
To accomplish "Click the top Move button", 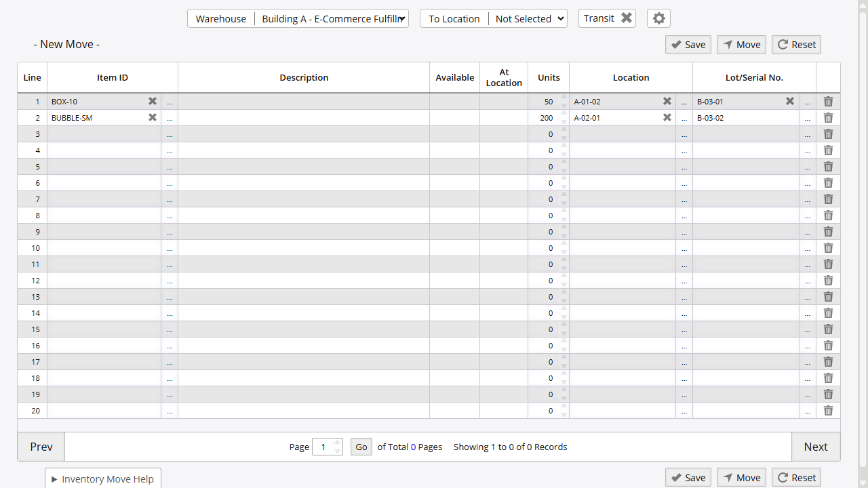I will click(741, 45).
